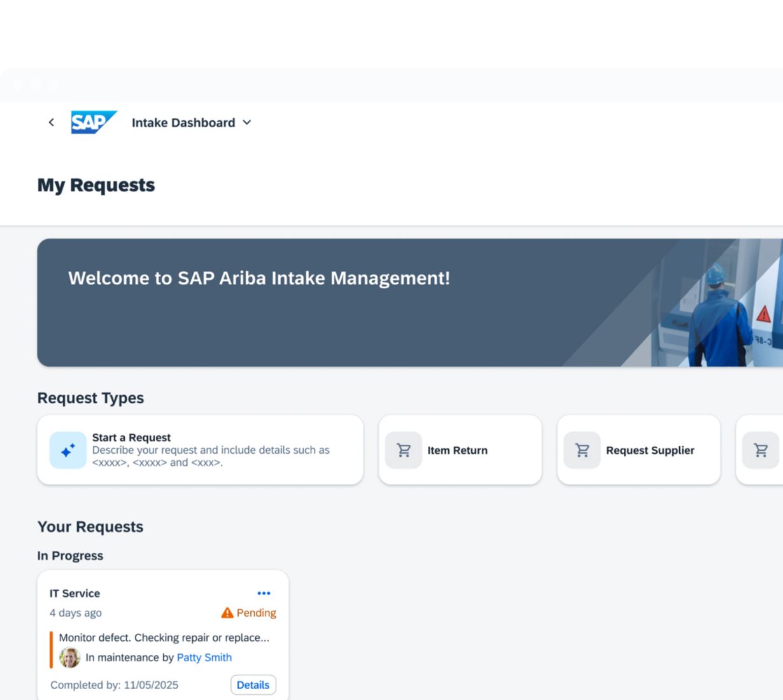This screenshot has height=700, width=783.
Task: Expand the Intake Dashboard dropdown chevron
Action: click(x=247, y=122)
